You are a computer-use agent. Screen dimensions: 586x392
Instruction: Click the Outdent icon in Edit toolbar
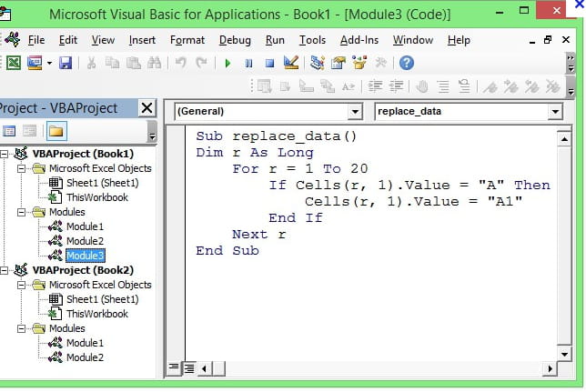396,86
